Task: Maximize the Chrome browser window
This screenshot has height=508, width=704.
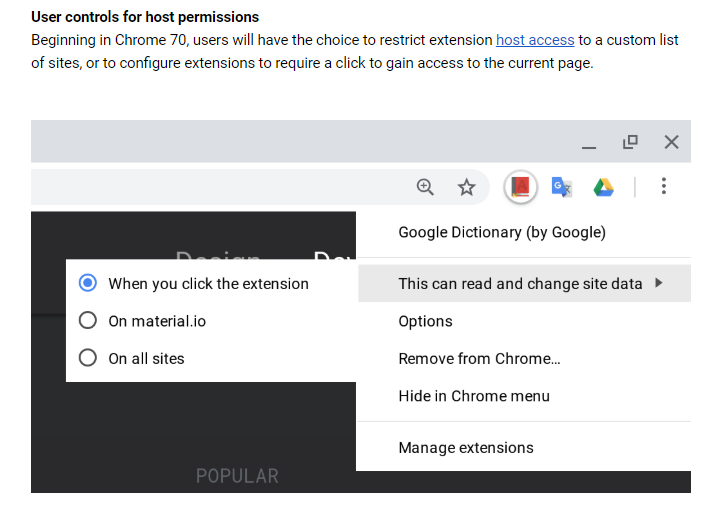Action: [630, 142]
